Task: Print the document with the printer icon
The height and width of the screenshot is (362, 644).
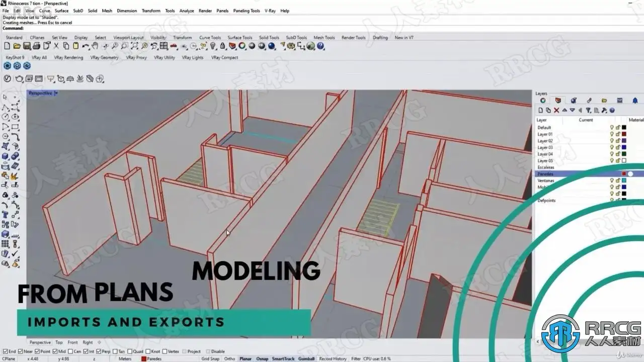Action: click(36, 46)
